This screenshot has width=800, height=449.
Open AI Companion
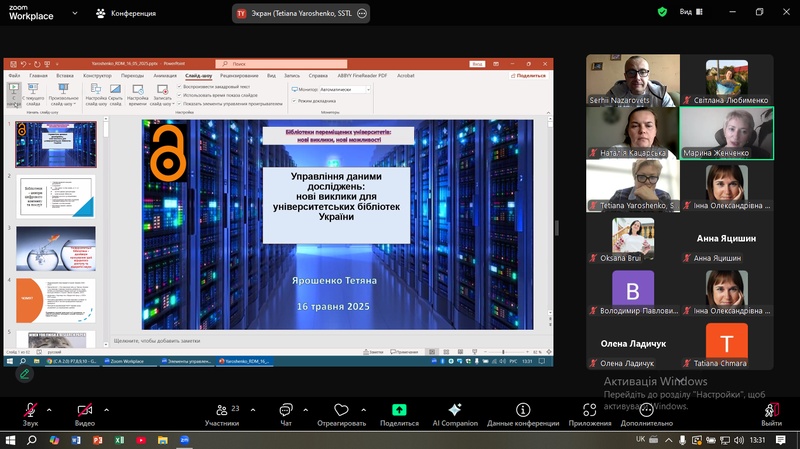tap(455, 414)
